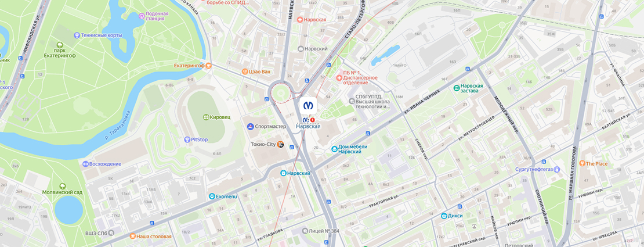The height and width of the screenshot is (247, 644).
Task: Select the Екатерингоф cafe icon
Action: tap(209, 66)
